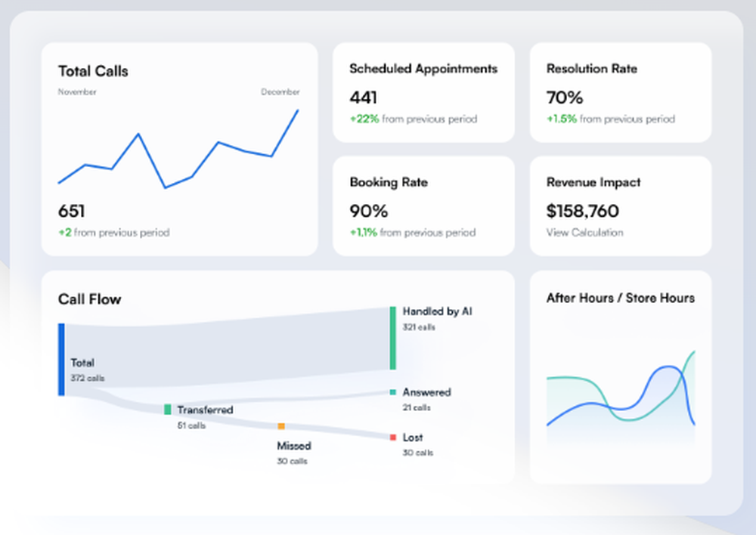Click the December axis label

click(x=280, y=91)
